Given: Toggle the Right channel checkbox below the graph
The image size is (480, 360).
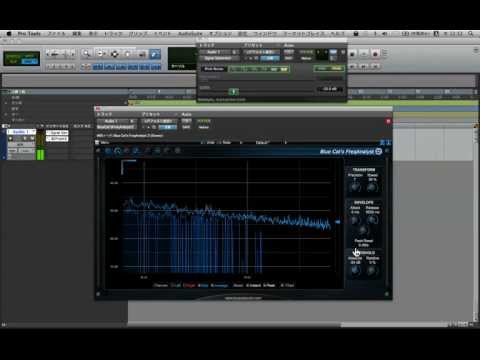Looking at the screenshot, I should click(189, 285).
